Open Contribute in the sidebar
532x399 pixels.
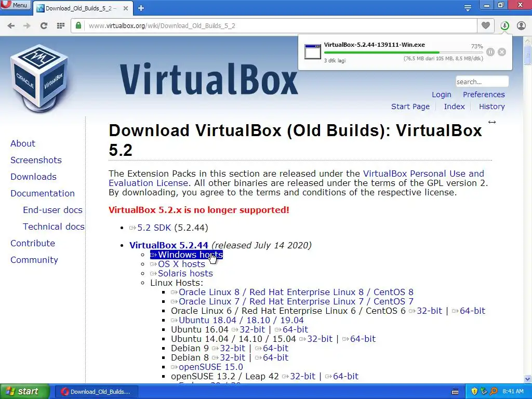pyautogui.click(x=33, y=243)
